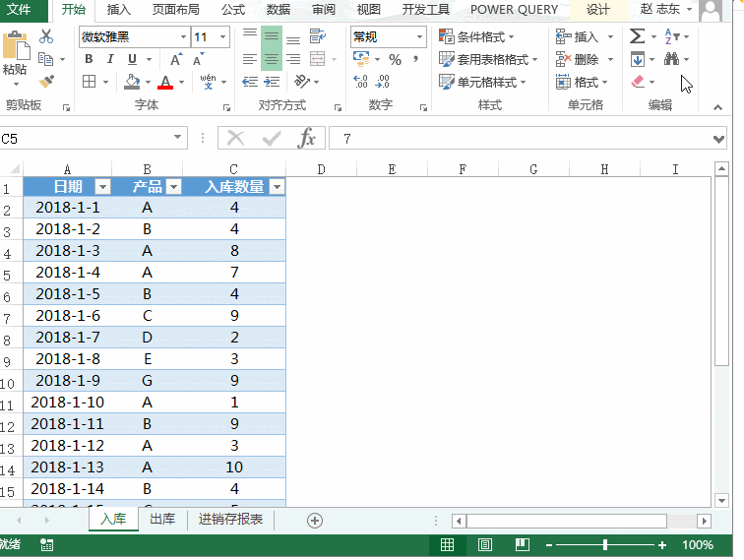Click the AutoSum sigma icon
Image resolution: width=744 pixels, height=560 pixels.
[637, 36]
